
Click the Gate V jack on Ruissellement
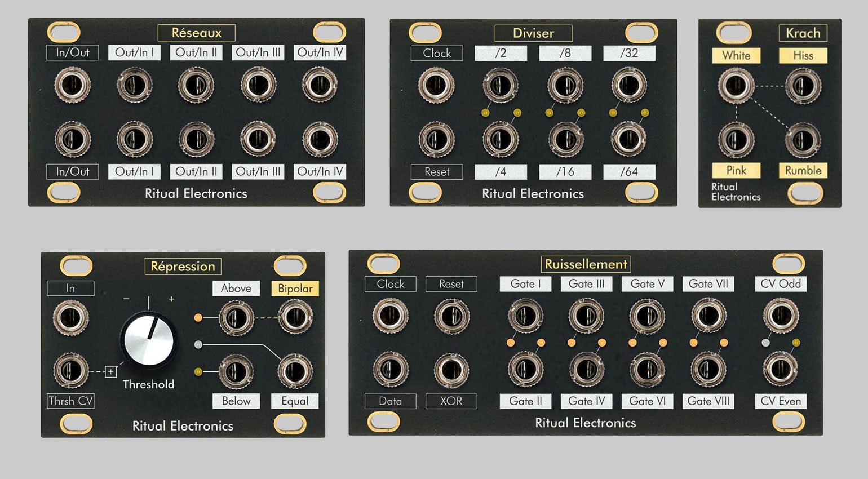click(648, 314)
